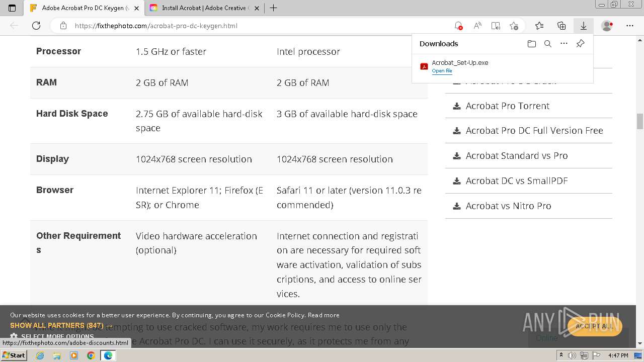Click download icon beside Acrobat vs Nitro Pro

pos(457,206)
